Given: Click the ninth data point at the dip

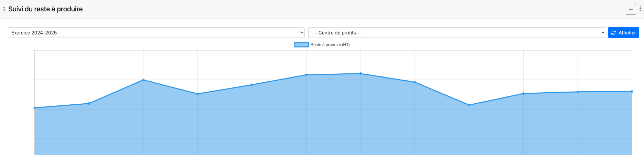Looking at the screenshot, I should [469, 105].
